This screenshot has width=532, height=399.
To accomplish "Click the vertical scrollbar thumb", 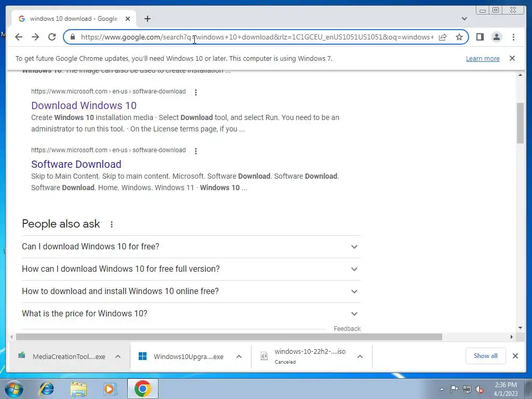I will tap(521, 123).
